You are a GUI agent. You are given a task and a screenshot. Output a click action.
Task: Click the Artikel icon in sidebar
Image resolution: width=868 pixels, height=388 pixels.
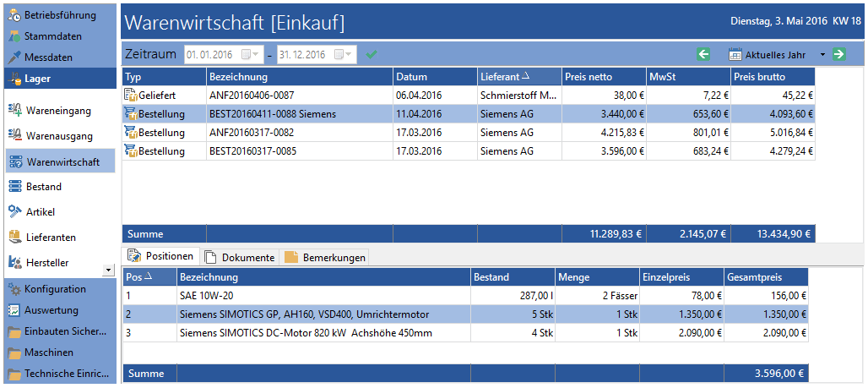pyautogui.click(x=15, y=211)
